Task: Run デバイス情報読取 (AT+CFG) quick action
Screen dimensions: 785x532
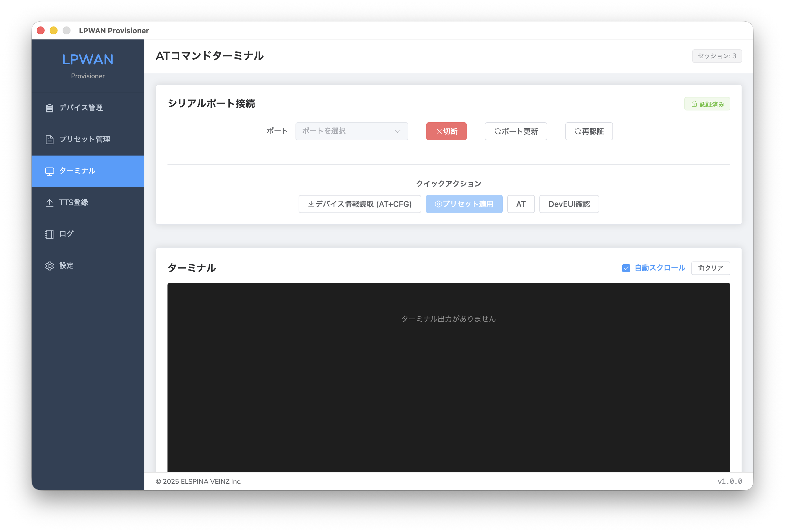Action: click(x=360, y=204)
